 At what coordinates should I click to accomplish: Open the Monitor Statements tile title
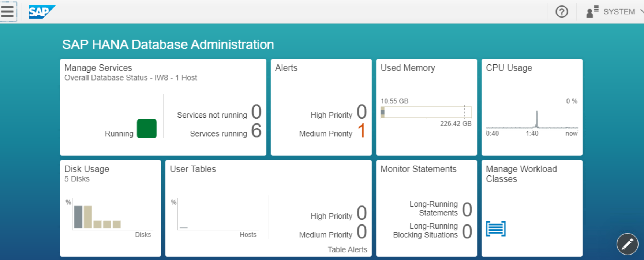pyautogui.click(x=418, y=169)
